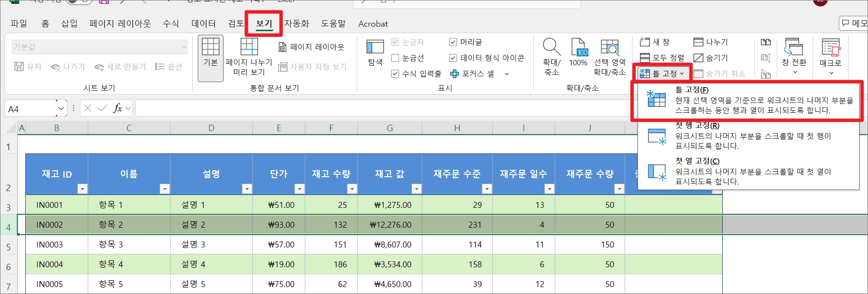Click the fx insert function icon

[117, 108]
